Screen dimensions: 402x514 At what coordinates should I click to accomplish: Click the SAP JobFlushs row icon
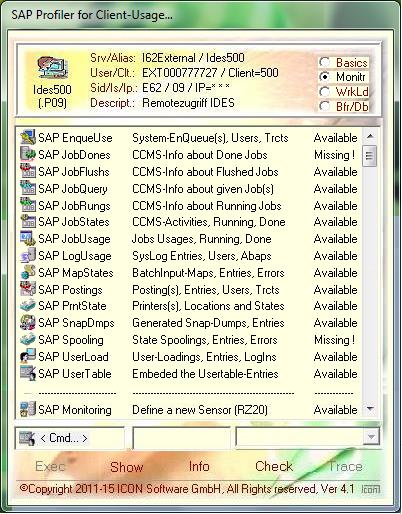coord(28,171)
